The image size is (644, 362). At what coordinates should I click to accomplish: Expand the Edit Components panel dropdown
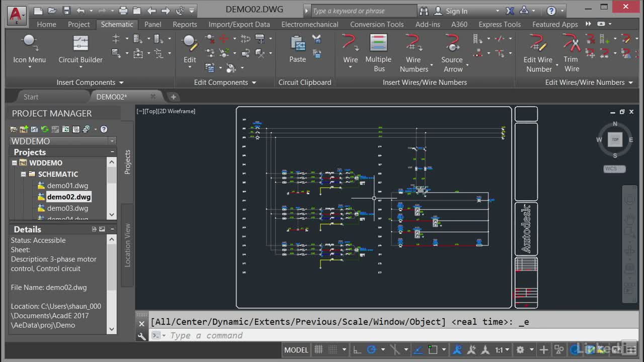coord(254,82)
